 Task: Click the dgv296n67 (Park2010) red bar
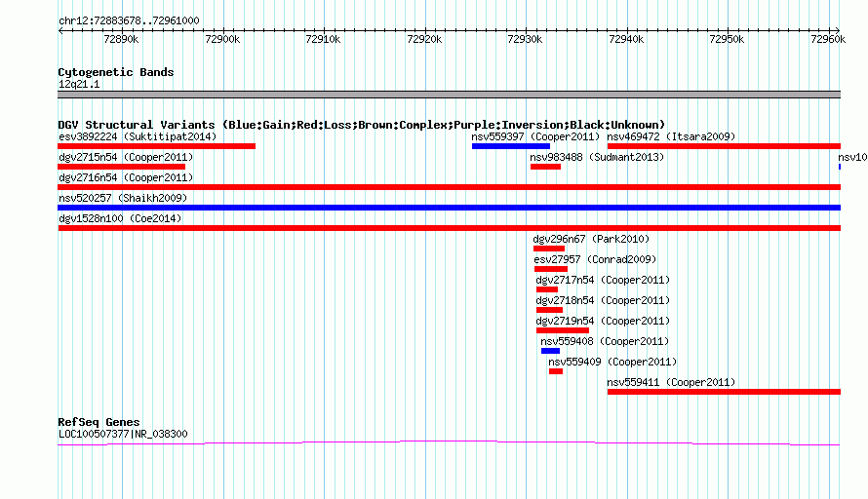click(549, 249)
